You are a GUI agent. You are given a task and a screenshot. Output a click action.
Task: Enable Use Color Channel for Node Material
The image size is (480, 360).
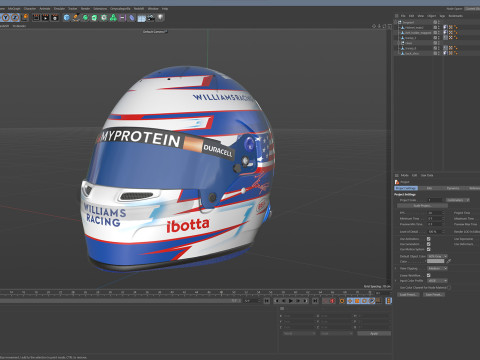tap(449, 287)
